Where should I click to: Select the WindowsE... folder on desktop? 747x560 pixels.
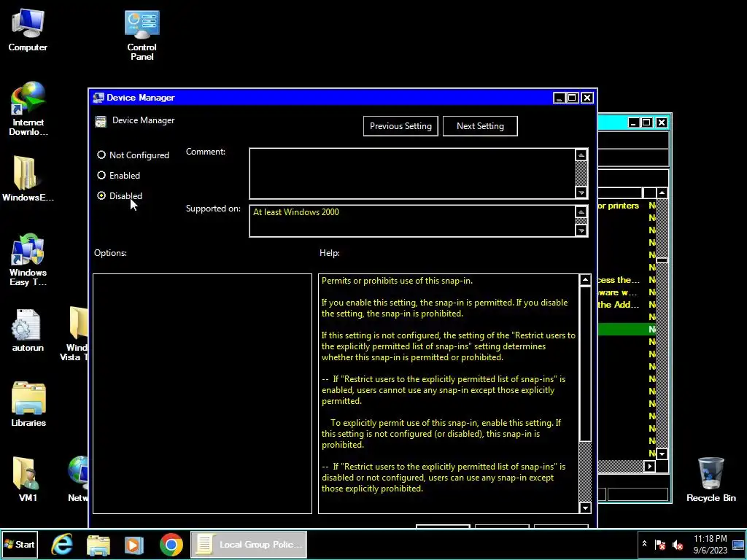[28, 179]
